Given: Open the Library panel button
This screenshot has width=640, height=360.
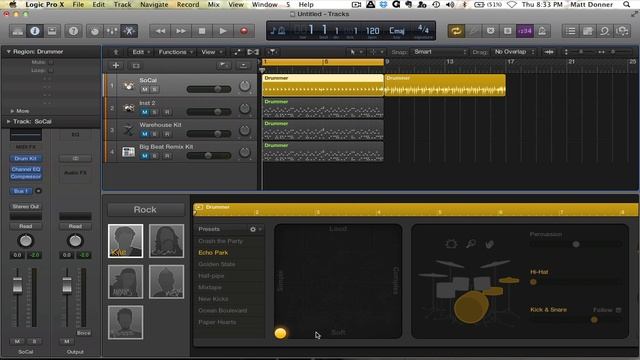Looking at the screenshot, I should point(18,31).
